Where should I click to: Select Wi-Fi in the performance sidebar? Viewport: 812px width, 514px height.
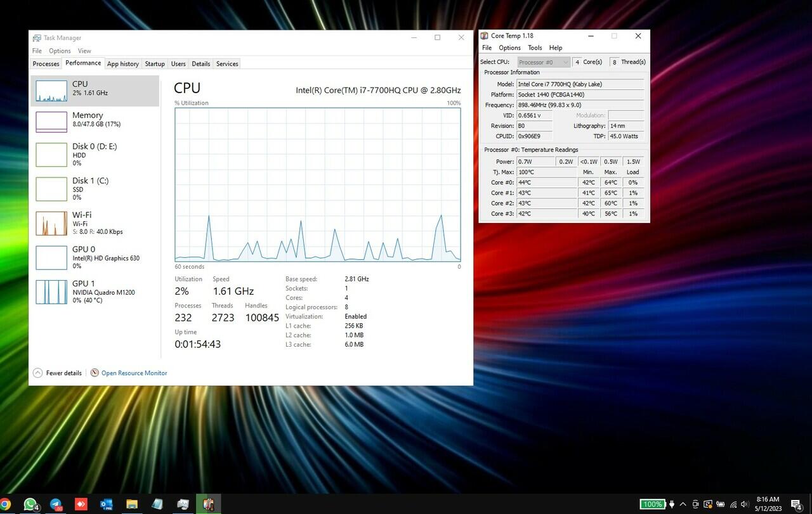[95, 223]
